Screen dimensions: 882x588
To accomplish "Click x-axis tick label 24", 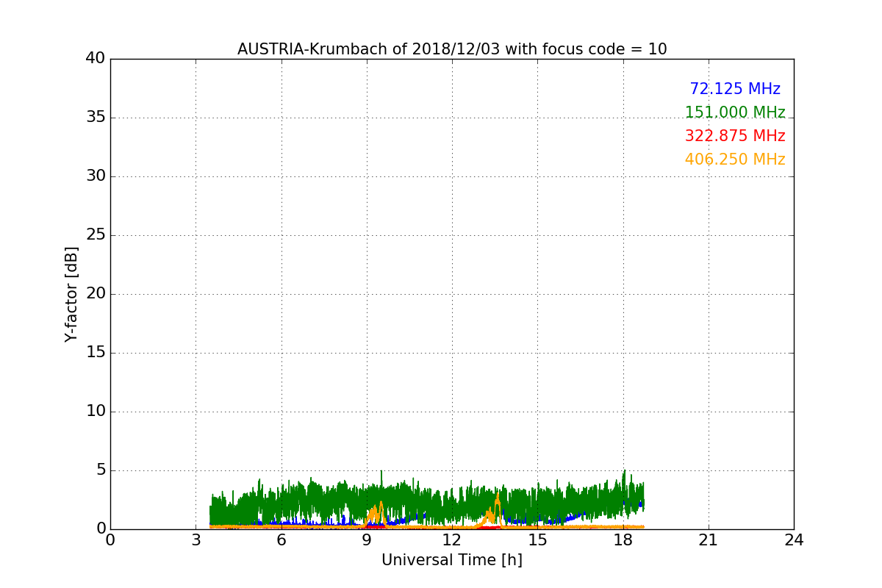I will tap(794, 539).
